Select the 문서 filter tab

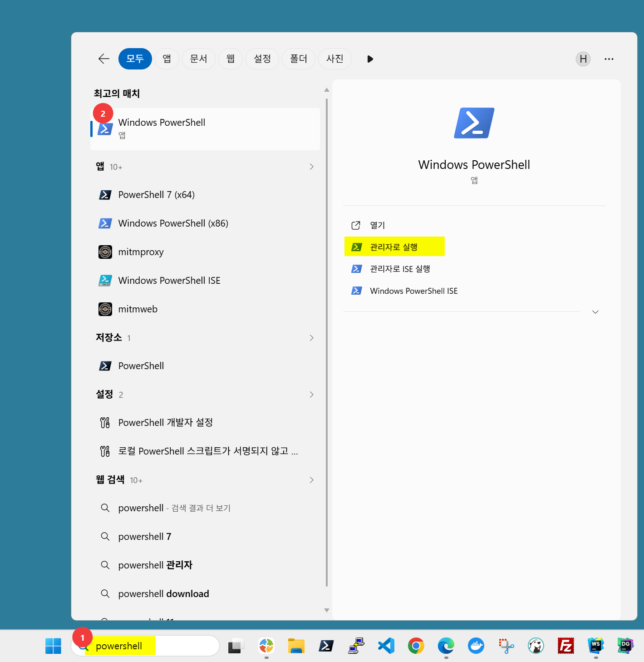coord(199,59)
